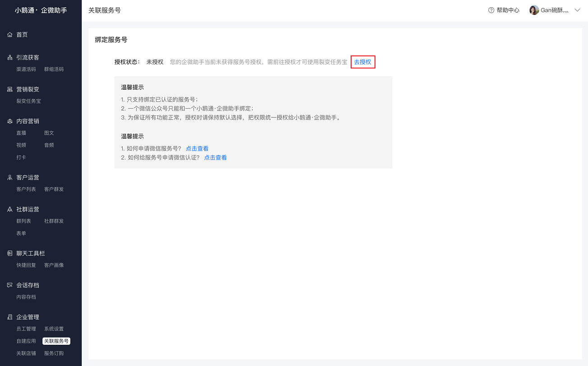588x366 pixels.
Task: Click the 营销裂变 section heading
Action: click(x=28, y=89)
